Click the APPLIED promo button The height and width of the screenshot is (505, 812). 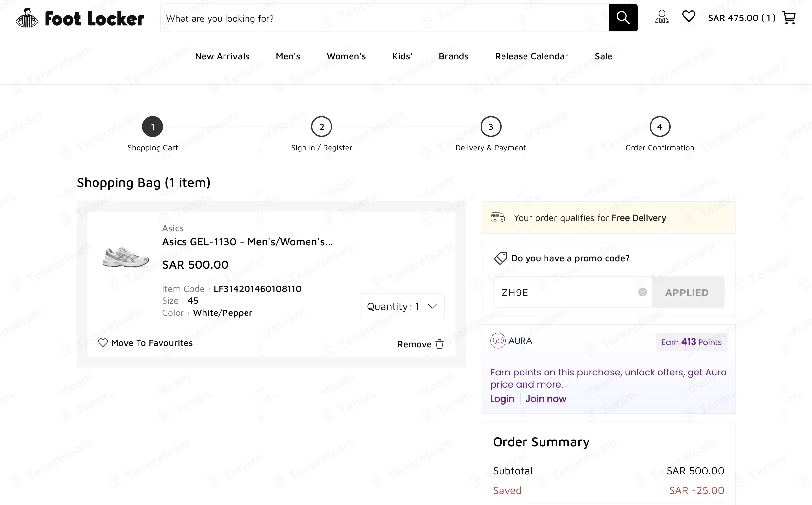point(688,292)
